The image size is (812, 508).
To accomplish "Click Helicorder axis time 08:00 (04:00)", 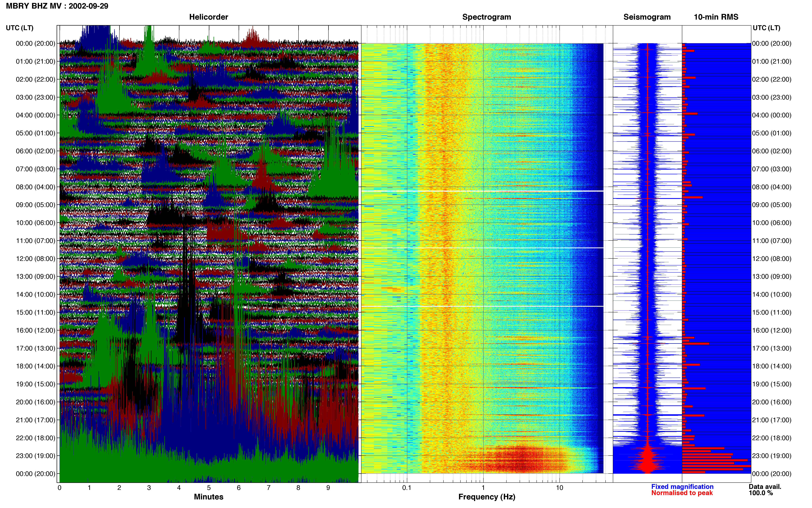I will click(36, 187).
